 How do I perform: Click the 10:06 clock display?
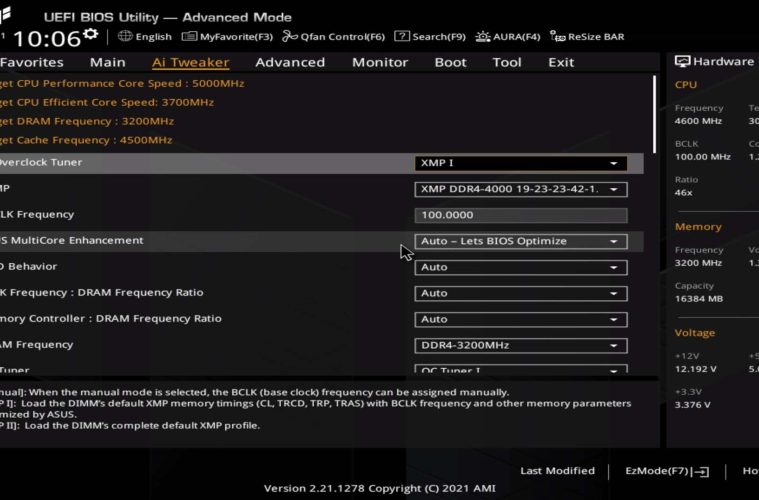46,39
